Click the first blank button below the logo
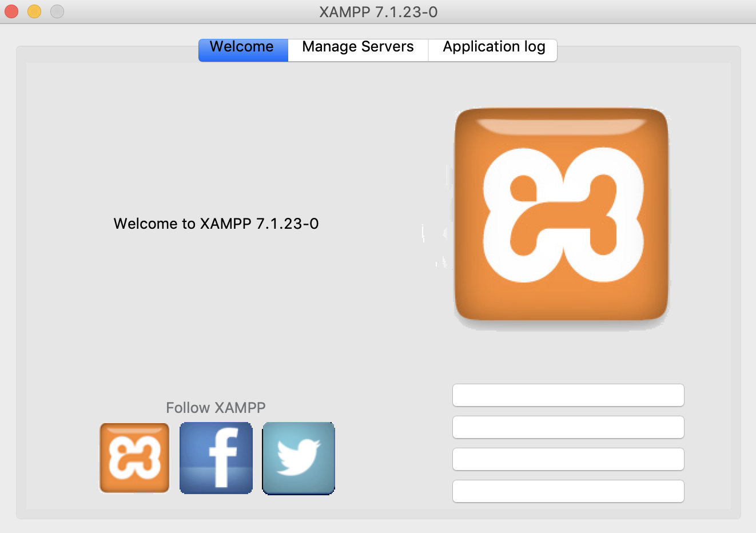The image size is (756, 533). pos(568,395)
